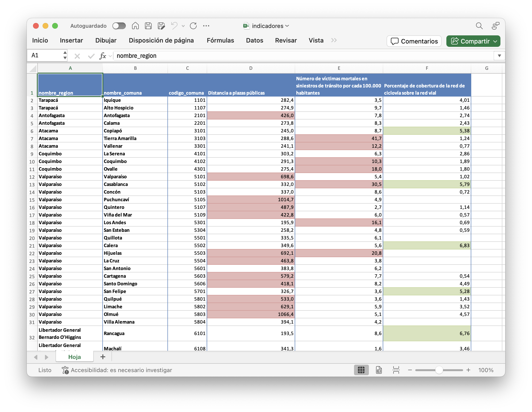Open accessibility checker status icon

(65, 370)
